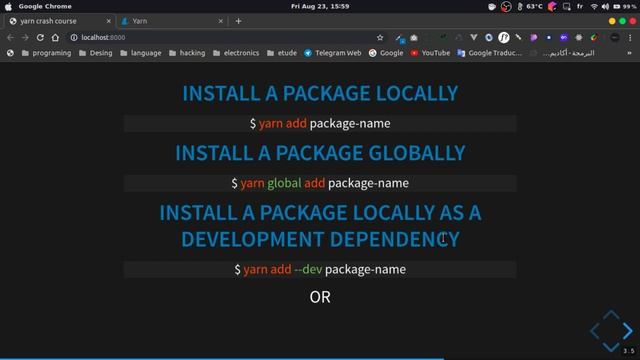Viewport: 640px width, 360px height.
Task: Open the etude bookmarks folder
Action: [282, 53]
